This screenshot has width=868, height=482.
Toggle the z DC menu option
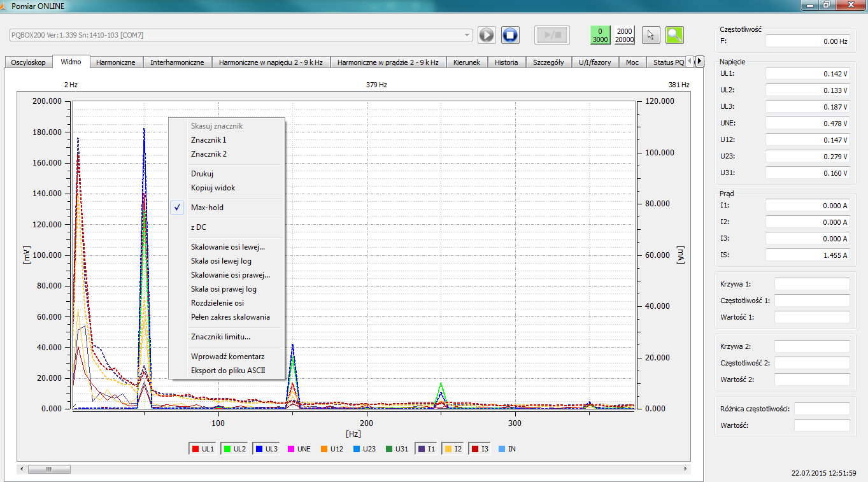pos(227,227)
